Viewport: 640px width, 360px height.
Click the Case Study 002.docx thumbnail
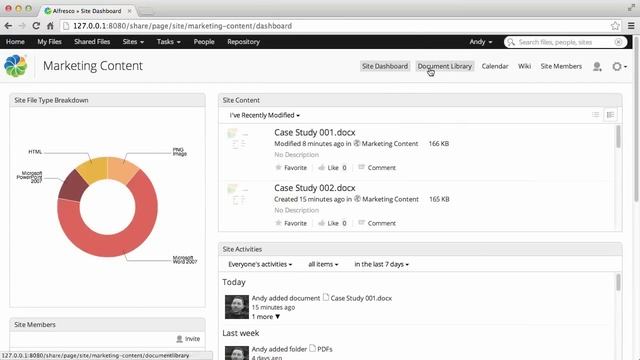(238, 194)
